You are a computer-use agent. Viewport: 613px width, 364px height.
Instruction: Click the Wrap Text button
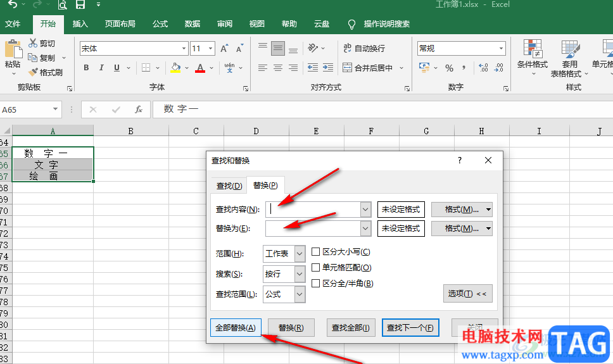364,48
